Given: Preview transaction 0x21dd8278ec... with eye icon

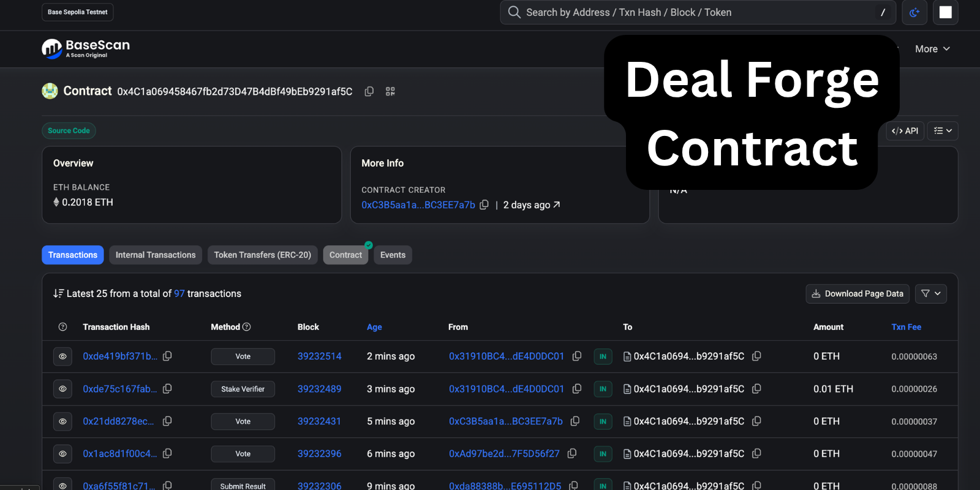Looking at the screenshot, I should (x=62, y=421).
